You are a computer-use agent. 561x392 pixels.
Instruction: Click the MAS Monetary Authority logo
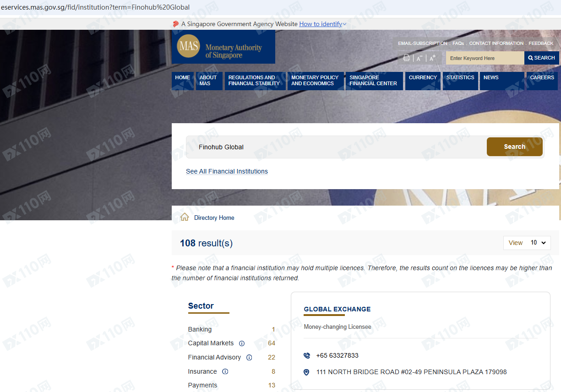point(223,47)
